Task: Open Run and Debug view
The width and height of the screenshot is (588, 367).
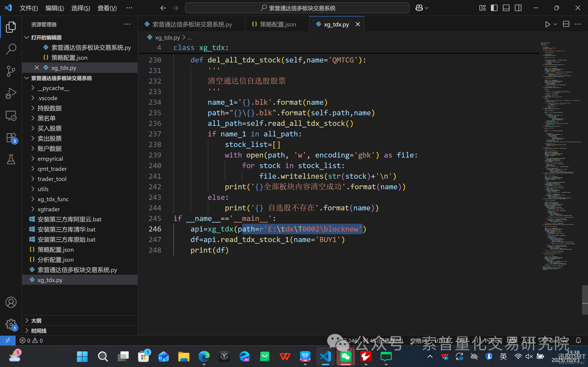Action: tap(11, 93)
